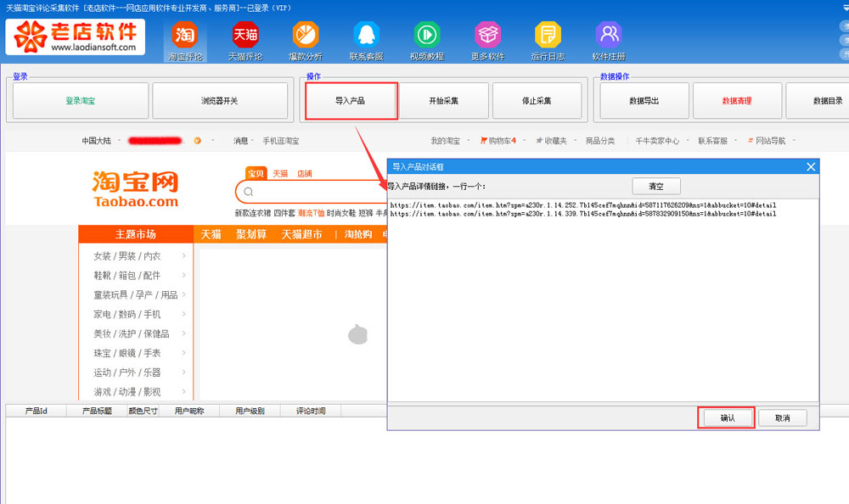Export data with the 数据导出 button
The image size is (849, 504).
point(644,101)
